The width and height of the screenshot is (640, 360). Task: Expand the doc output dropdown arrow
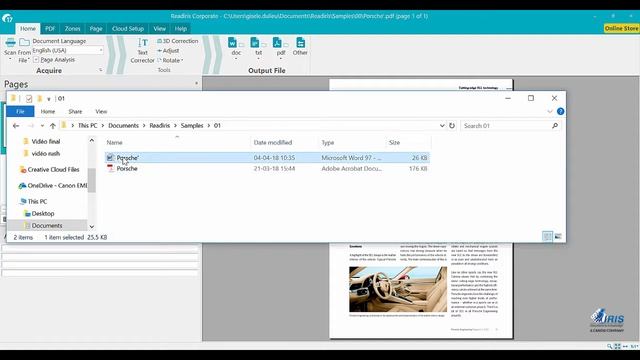pos(236,59)
